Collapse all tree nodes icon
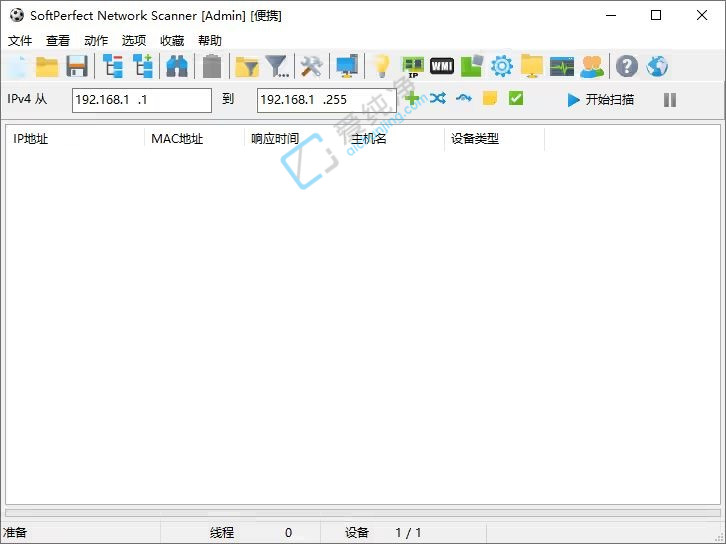The image size is (726, 544). point(113,67)
